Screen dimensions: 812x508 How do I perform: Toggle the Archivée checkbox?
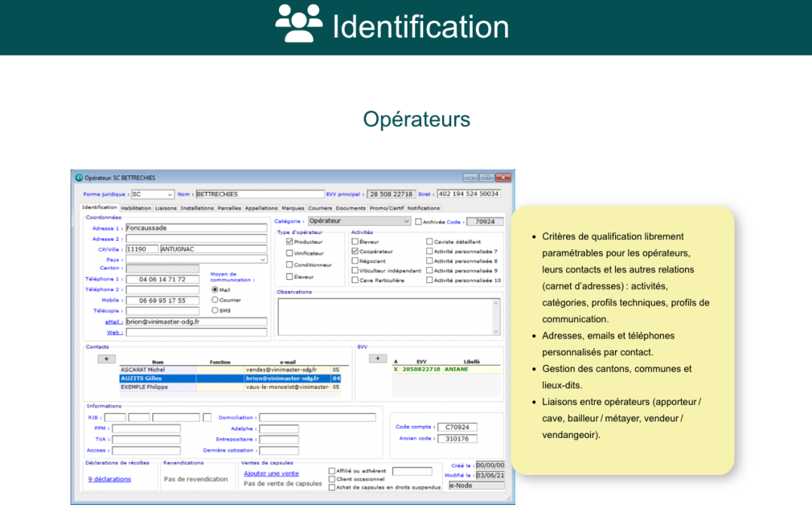click(x=419, y=222)
